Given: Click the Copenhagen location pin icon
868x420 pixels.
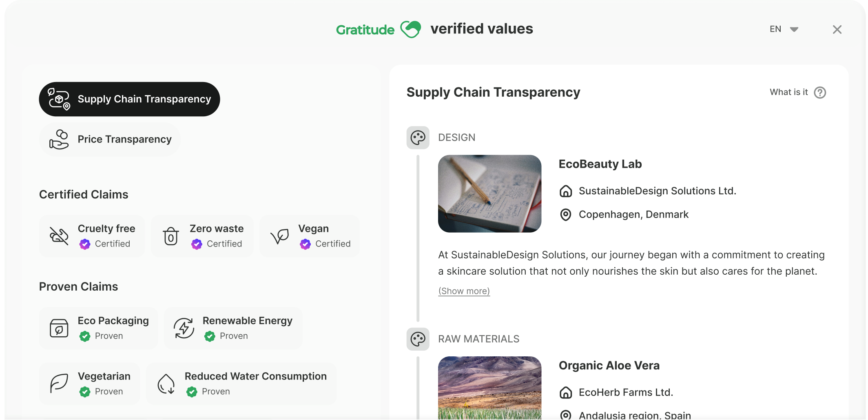Looking at the screenshot, I should click(x=566, y=215).
